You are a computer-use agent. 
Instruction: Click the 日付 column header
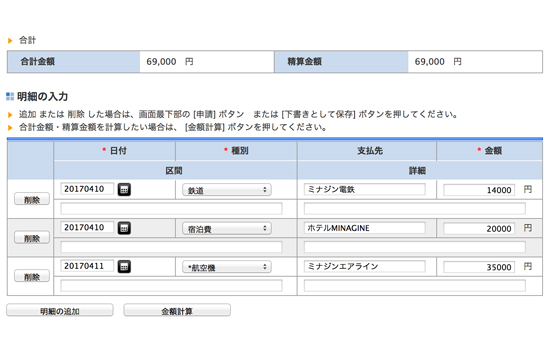point(115,151)
